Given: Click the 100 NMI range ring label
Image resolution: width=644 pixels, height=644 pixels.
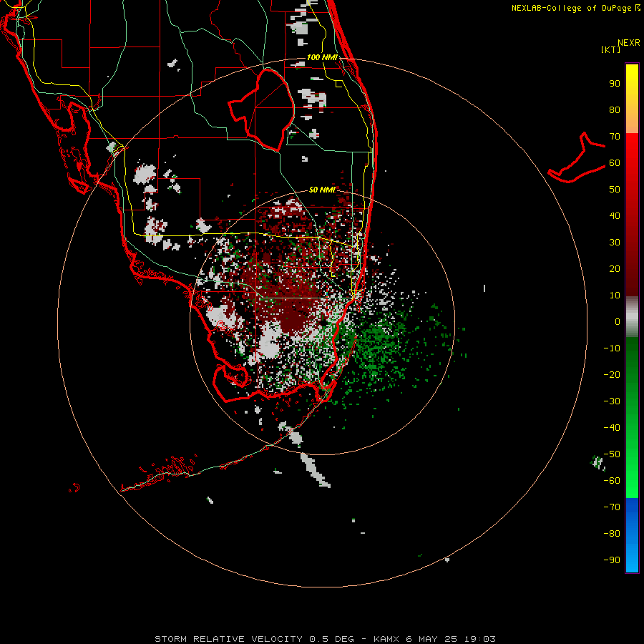Looking at the screenshot, I should [322, 57].
